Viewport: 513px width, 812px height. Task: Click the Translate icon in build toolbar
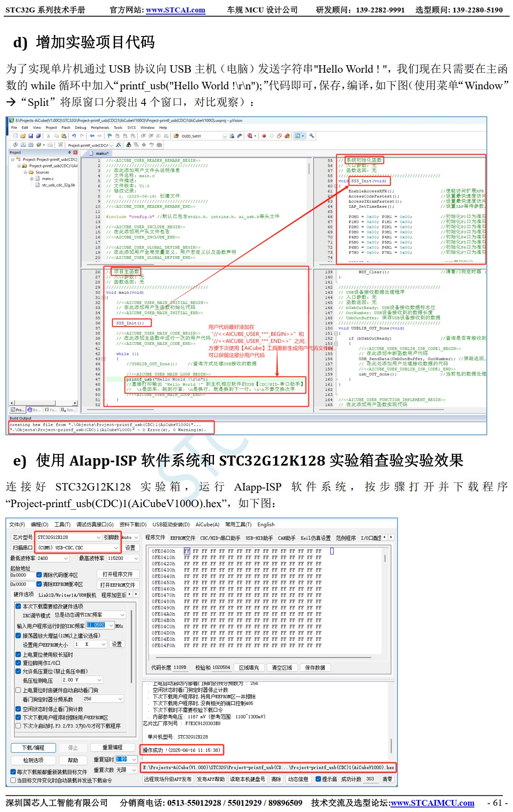(15, 145)
